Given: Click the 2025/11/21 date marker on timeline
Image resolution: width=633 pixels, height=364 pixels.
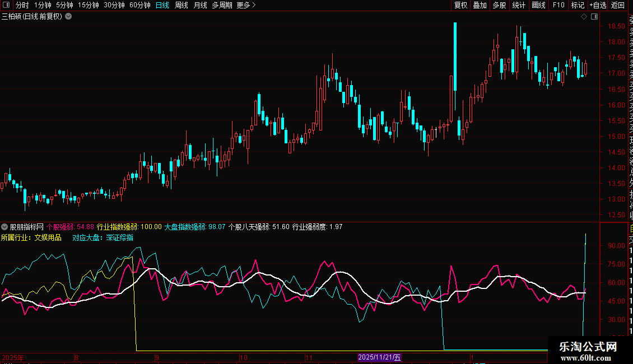Looking at the screenshot, I should coord(380,357).
